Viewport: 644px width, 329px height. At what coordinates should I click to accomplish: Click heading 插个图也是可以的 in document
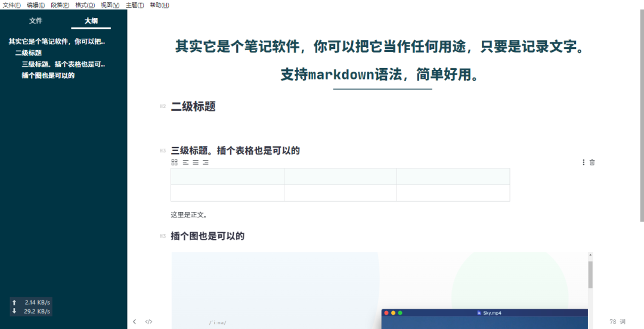(208, 236)
